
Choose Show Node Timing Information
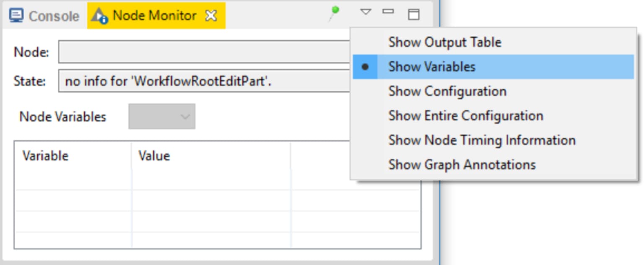click(493, 140)
